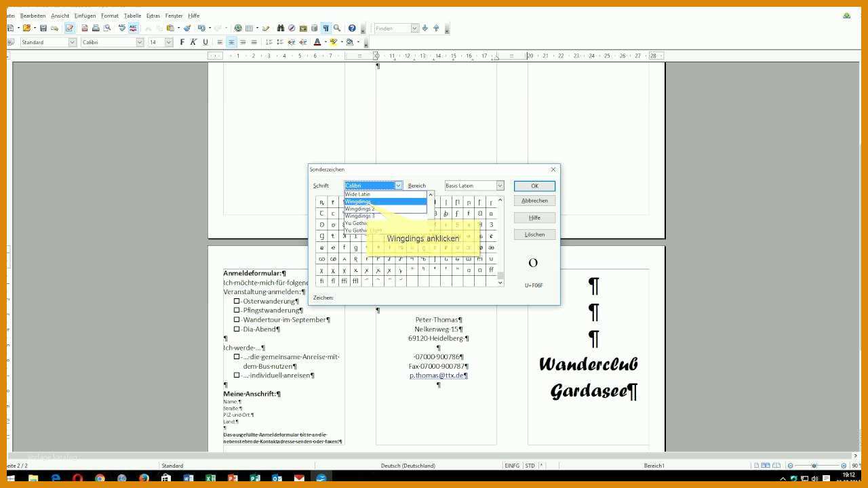The height and width of the screenshot is (488, 868).
Task: Click the Save document toolbar icon
Action: click(x=43, y=28)
